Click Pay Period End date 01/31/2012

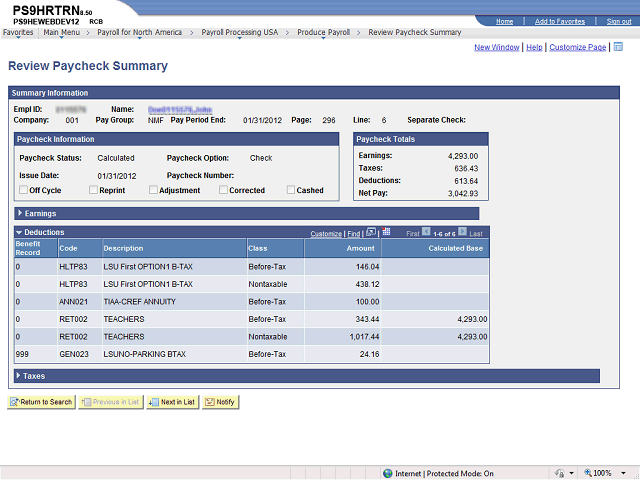pyautogui.click(x=262, y=120)
